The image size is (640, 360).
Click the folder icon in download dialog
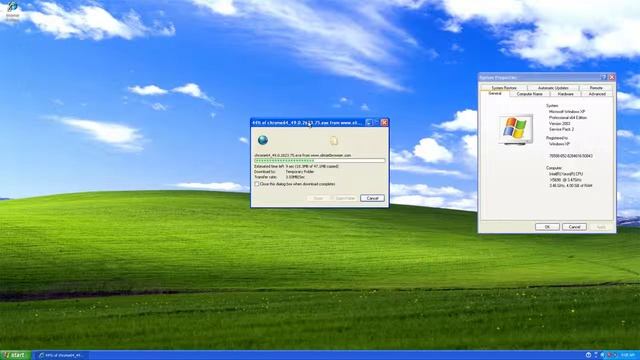tap(334, 140)
